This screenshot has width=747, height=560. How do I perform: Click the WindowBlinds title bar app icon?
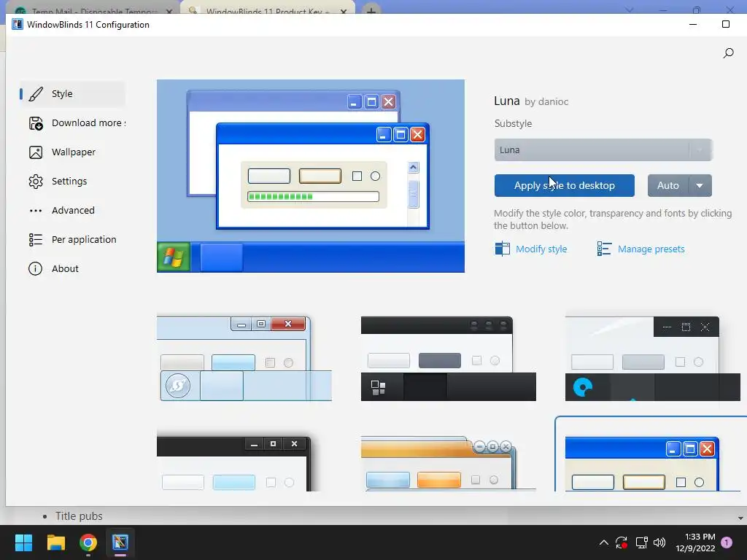point(18,25)
